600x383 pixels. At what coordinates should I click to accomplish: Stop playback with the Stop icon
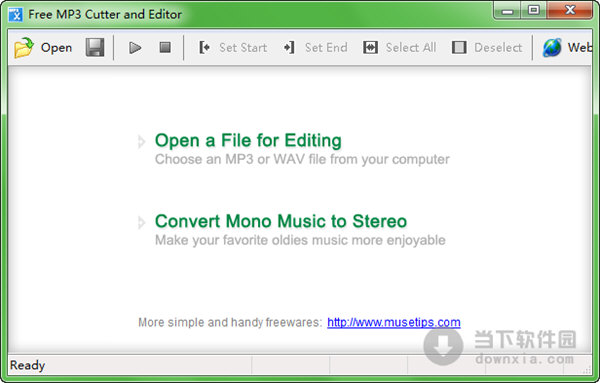165,47
